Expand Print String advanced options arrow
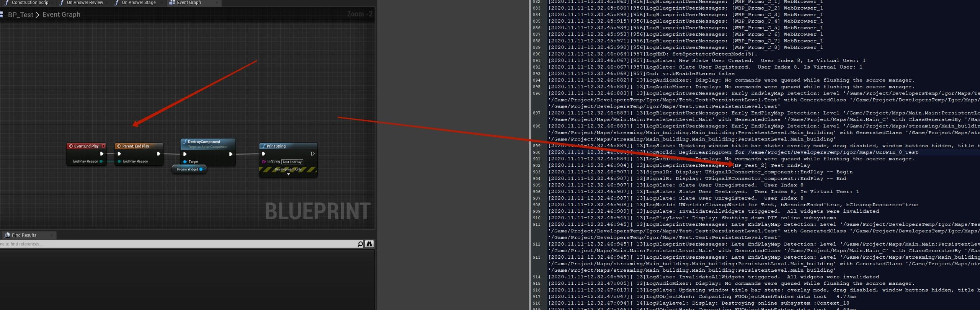The height and width of the screenshot is (310, 980). tap(288, 175)
